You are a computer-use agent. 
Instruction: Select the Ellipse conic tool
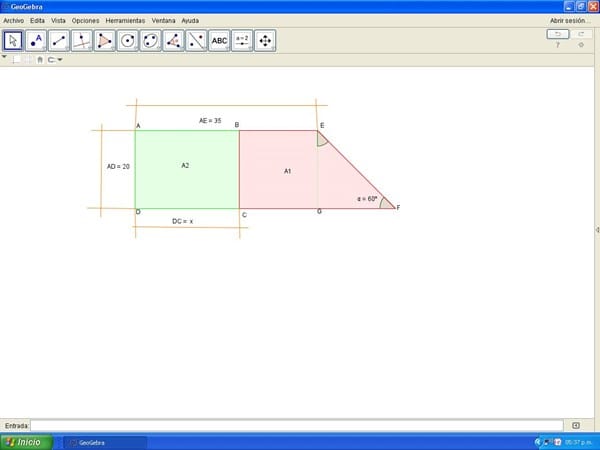pyautogui.click(x=150, y=41)
